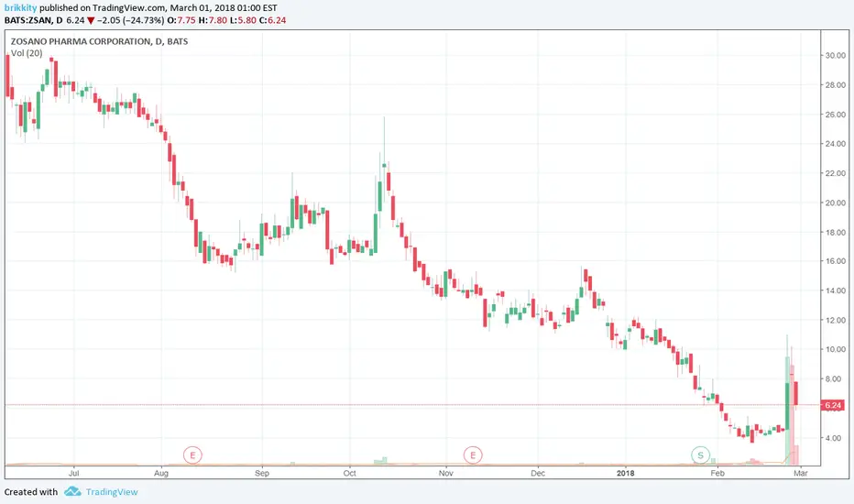The image size is (854, 504).
Task: Click the 24.00 price axis label
Action: tap(836, 144)
